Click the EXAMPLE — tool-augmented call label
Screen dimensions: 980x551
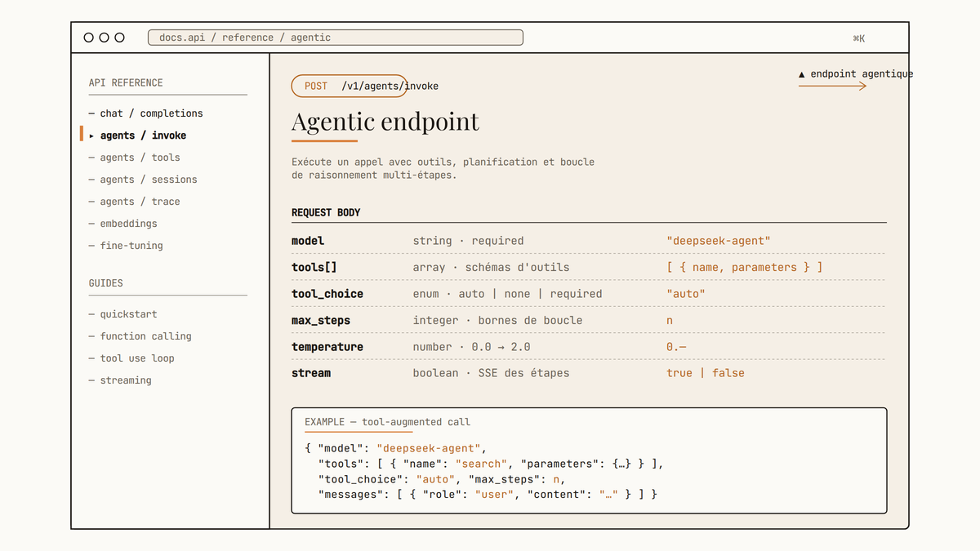click(387, 422)
